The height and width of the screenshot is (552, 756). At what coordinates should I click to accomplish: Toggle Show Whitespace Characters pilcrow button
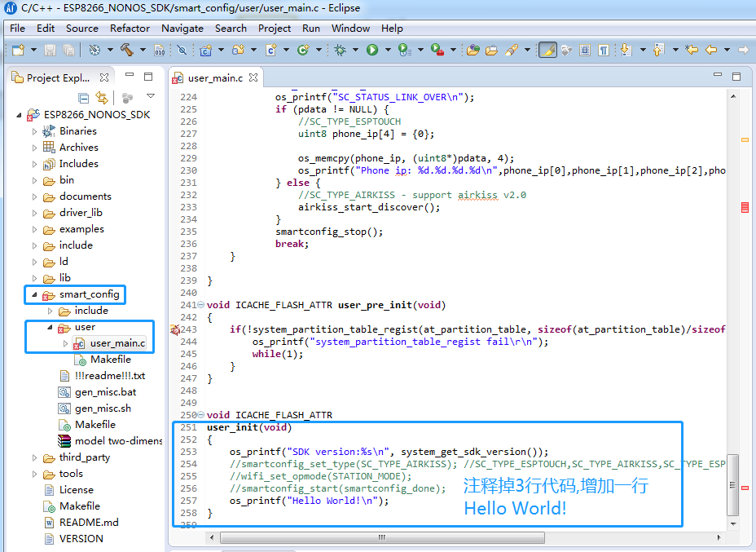pyautogui.click(x=604, y=50)
